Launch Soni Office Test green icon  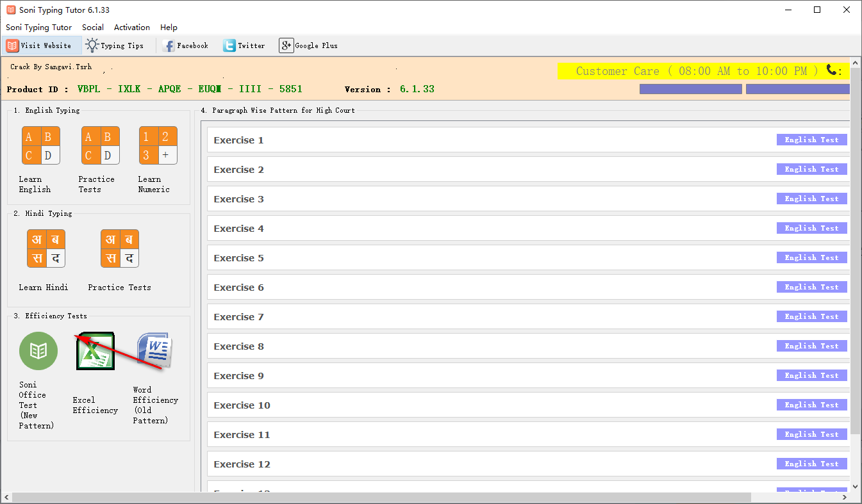(x=38, y=351)
